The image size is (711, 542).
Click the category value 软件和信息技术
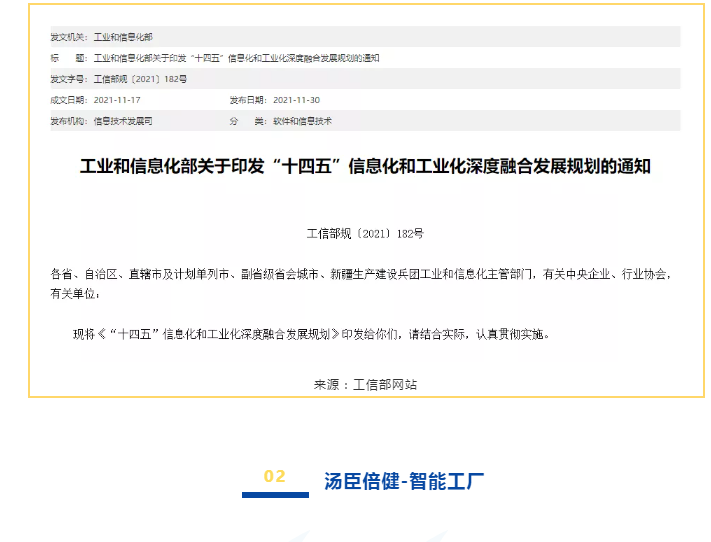point(302,121)
